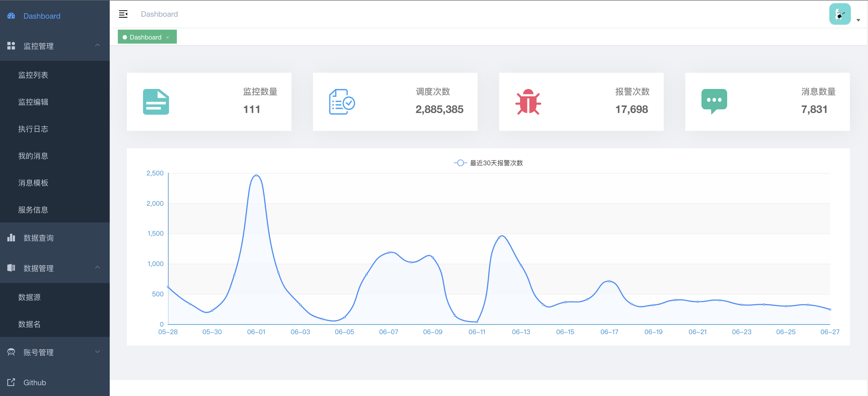Click the bar chart icon beside 数据查询
Image resolution: width=868 pixels, height=396 pixels.
pyautogui.click(x=11, y=238)
